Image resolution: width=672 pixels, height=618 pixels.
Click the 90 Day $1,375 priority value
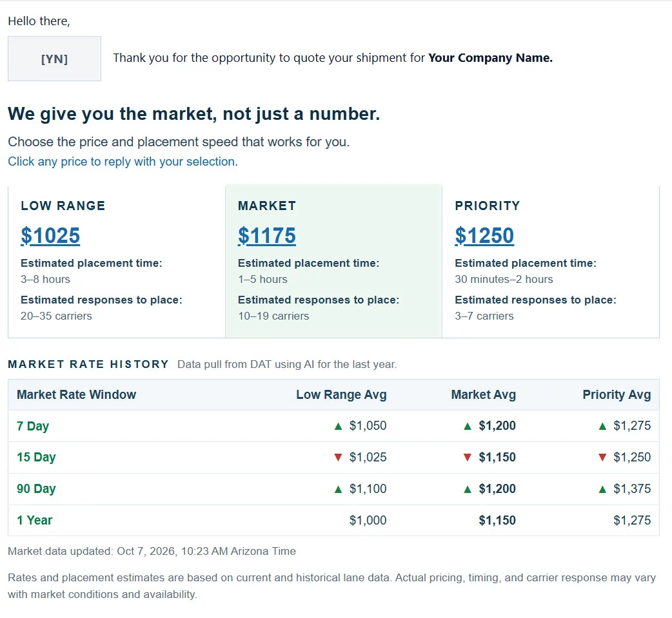[x=632, y=488]
